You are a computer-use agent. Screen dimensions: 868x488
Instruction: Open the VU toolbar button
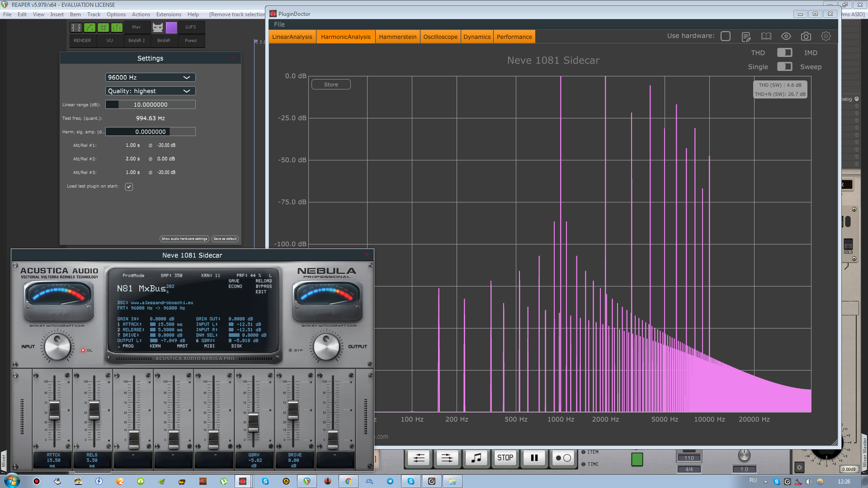pyautogui.click(x=109, y=41)
